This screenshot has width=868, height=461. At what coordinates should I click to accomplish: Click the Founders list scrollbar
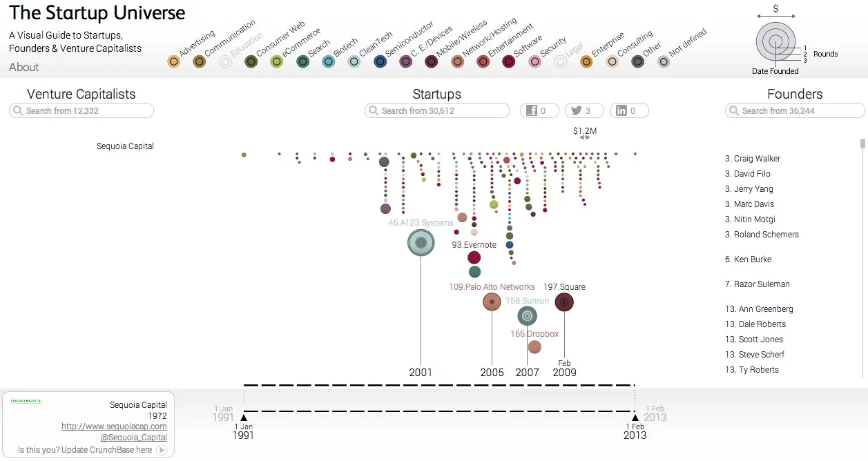862,144
